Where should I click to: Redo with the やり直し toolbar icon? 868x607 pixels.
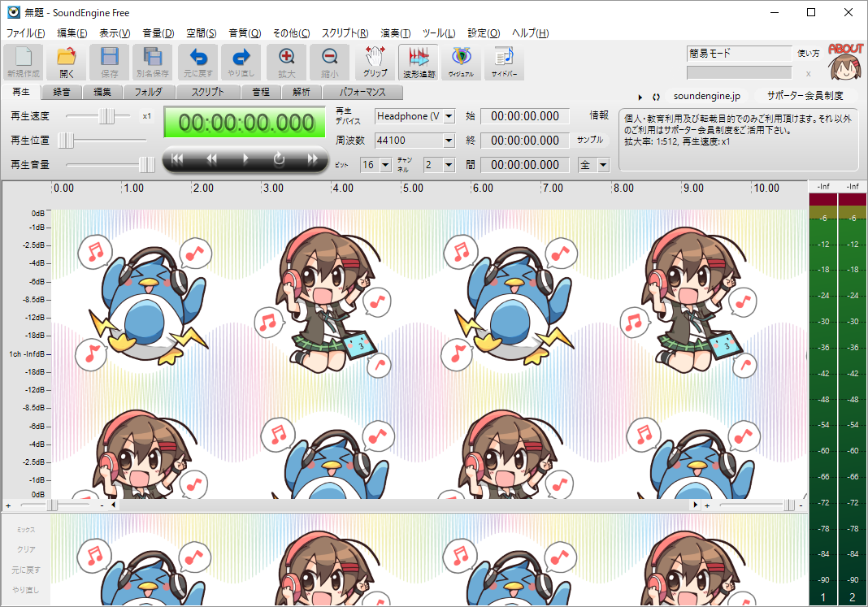tap(241, 62)
